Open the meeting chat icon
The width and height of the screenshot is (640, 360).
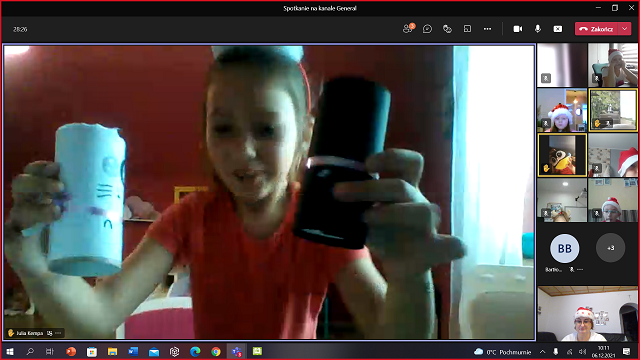click(x=427, y=29)
